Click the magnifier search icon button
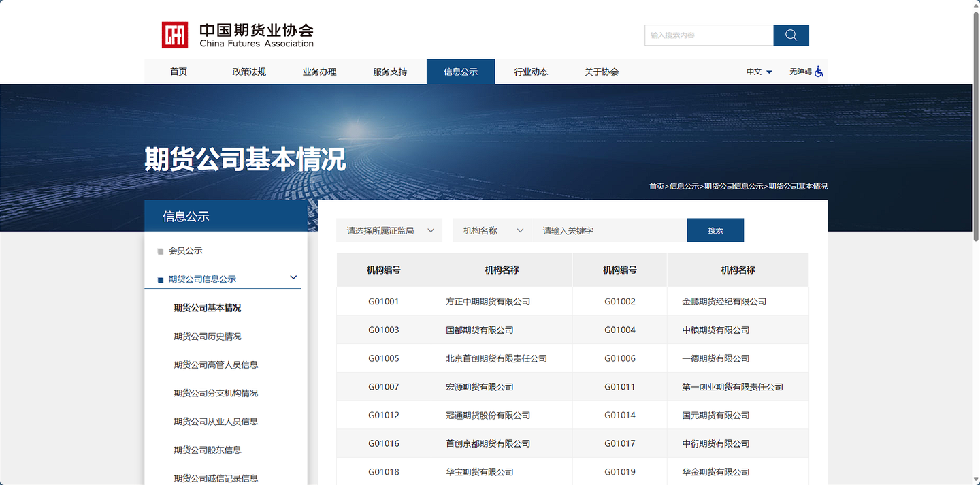Viewport: 980px width, 485px height. pos(791,35)
